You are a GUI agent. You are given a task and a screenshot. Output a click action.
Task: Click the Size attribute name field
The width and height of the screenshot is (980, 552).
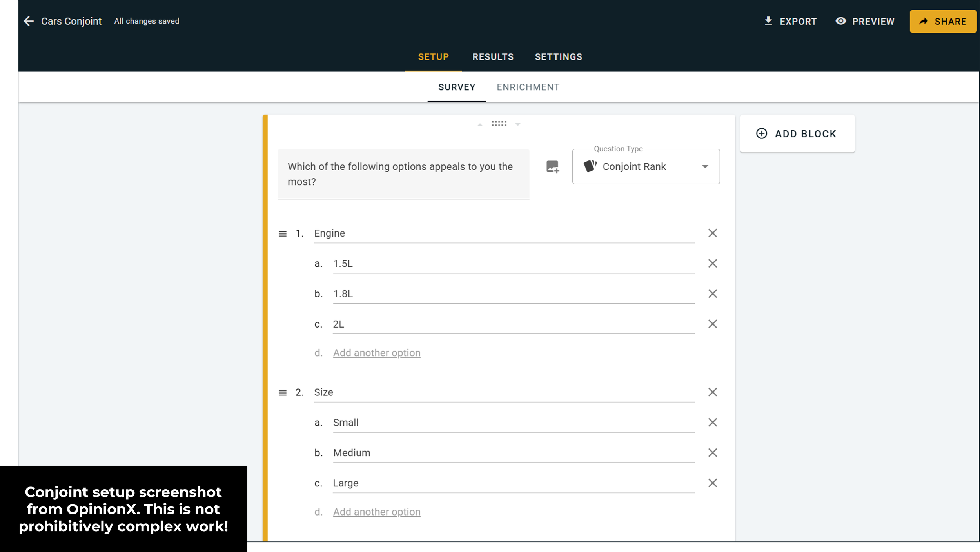coord(504,392)
